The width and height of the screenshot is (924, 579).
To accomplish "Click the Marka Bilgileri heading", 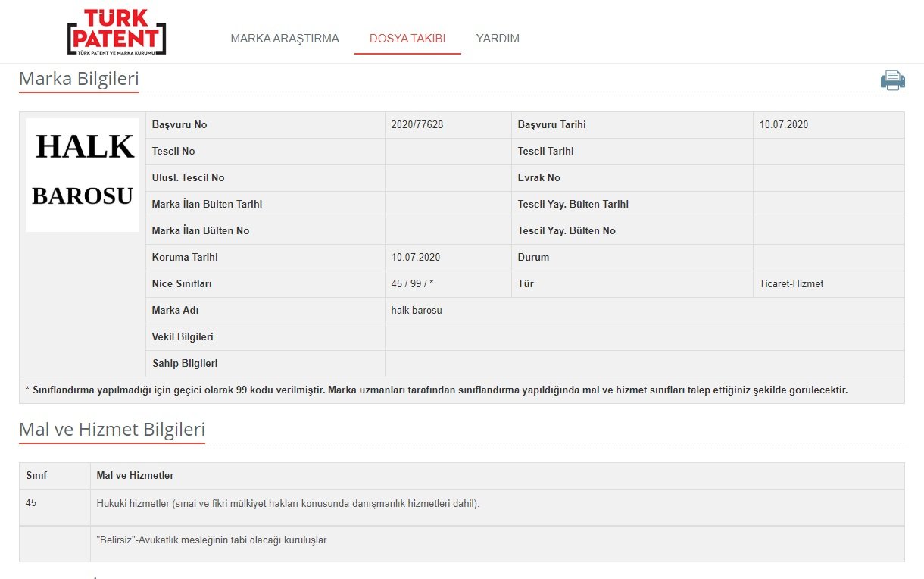I will (x=79, y=79).
